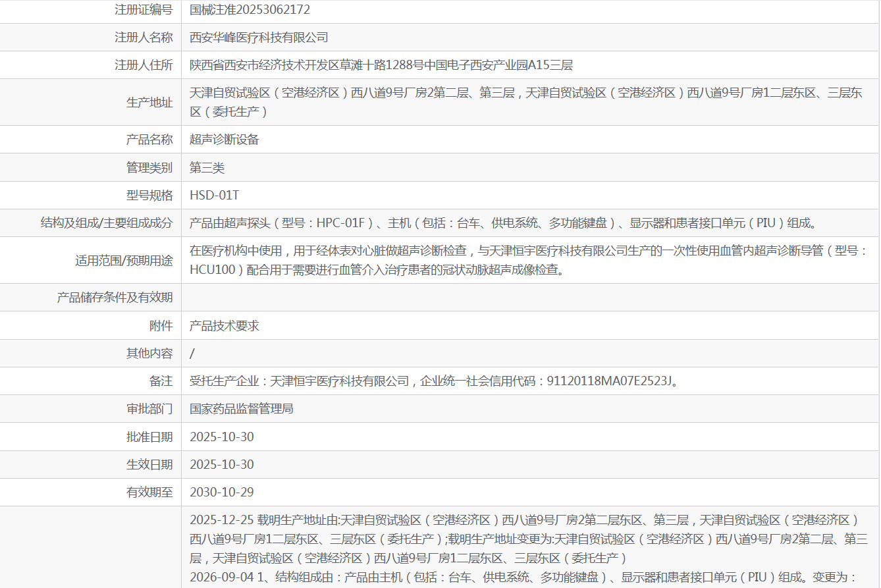Select the slash value in 其他内容 row
881x588 pixels.
coord(192,354)
